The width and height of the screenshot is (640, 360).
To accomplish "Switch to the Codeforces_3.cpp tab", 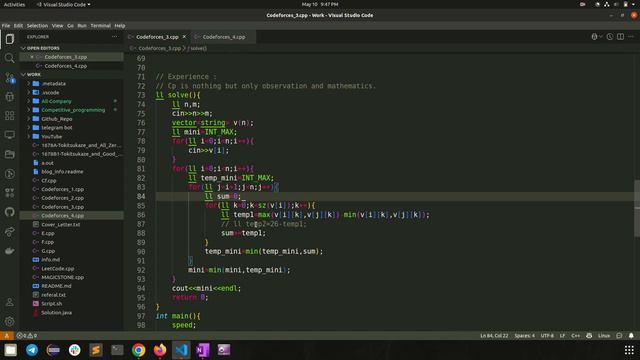I will click(158, 37).
